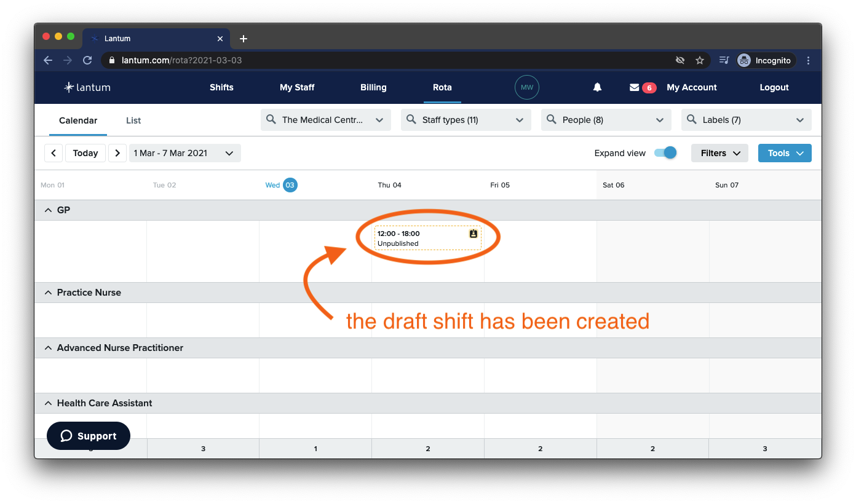
Task: Select the Thu 04 day header
Action: (389, 185)
